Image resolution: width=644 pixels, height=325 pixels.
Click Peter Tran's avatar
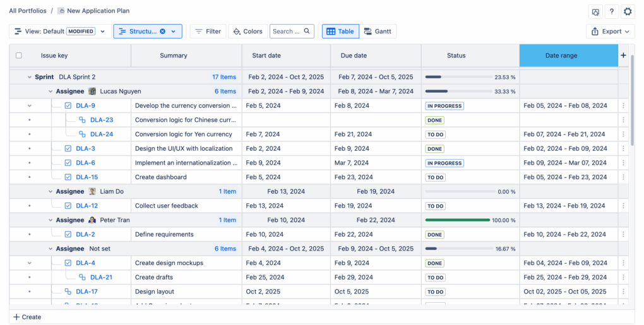(x=92, y=220)
